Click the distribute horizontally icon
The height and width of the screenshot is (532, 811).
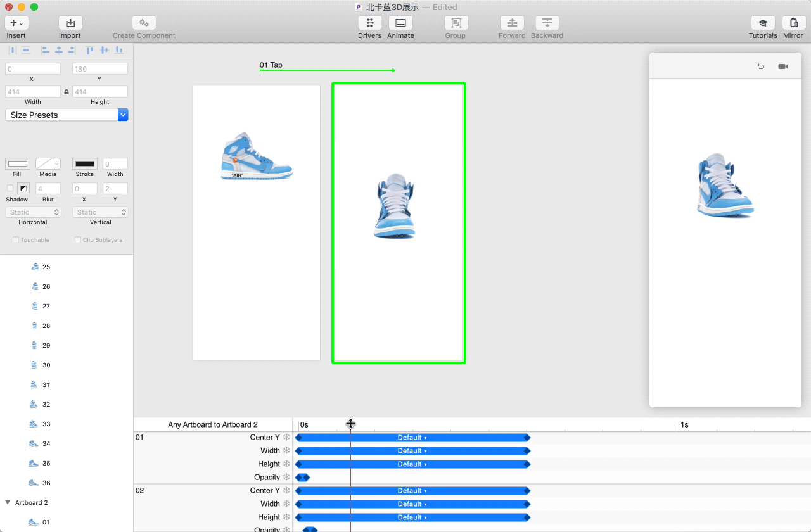13,49
